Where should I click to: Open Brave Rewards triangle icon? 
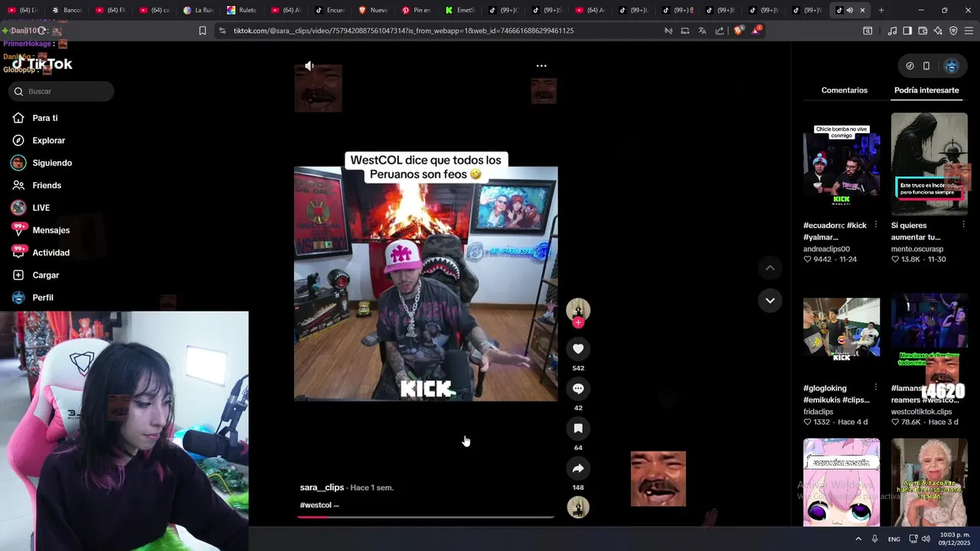point(756,31)
